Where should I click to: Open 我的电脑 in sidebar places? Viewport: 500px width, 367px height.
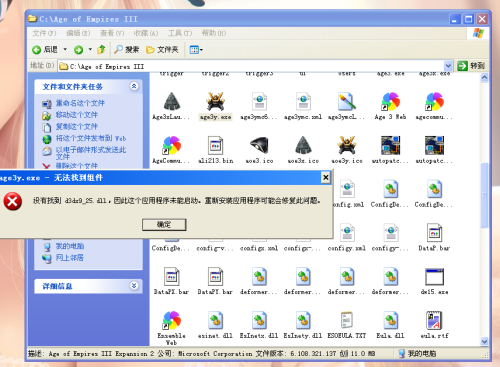70,246
